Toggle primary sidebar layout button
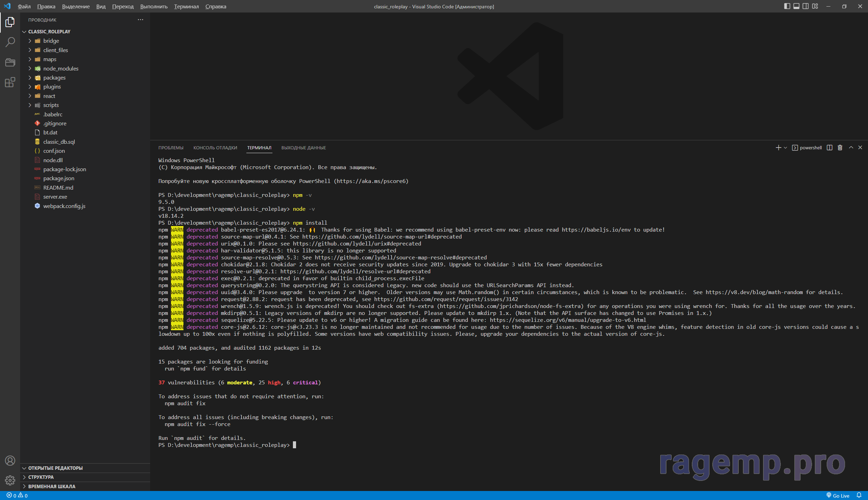This screenshot has width=868, height=500. [x=787, y=6]
